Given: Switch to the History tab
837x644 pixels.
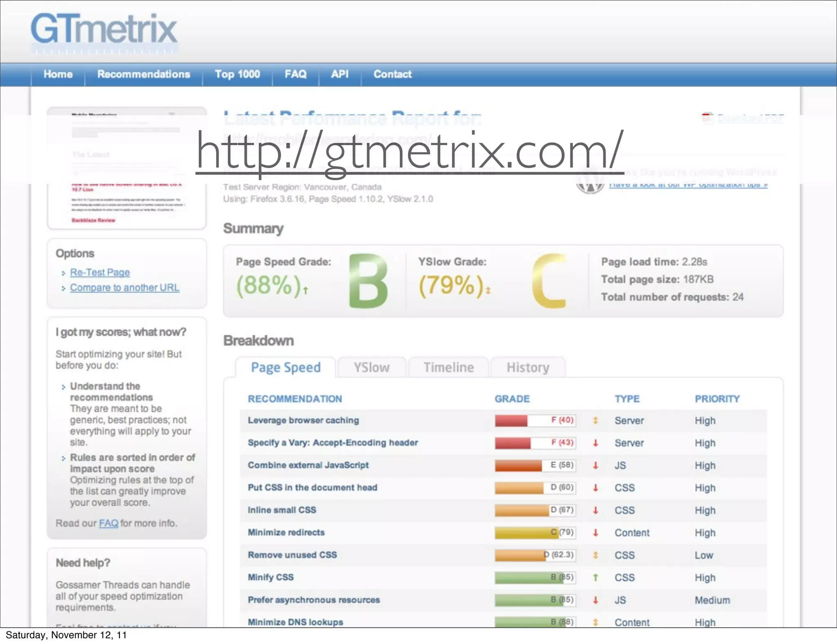Looking at the screenshot, I should (x=528, y=367).
